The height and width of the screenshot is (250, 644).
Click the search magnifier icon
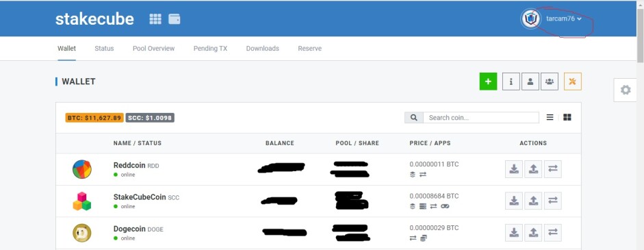414,118
